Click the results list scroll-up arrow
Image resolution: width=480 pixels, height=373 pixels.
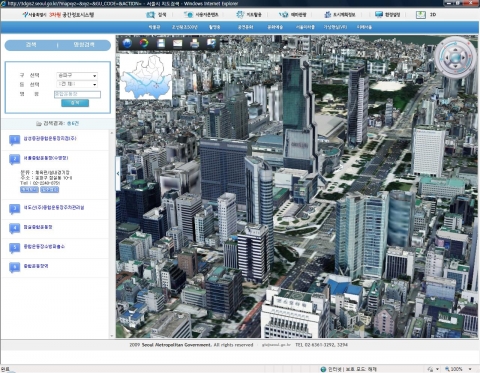(x=112, y=133)
